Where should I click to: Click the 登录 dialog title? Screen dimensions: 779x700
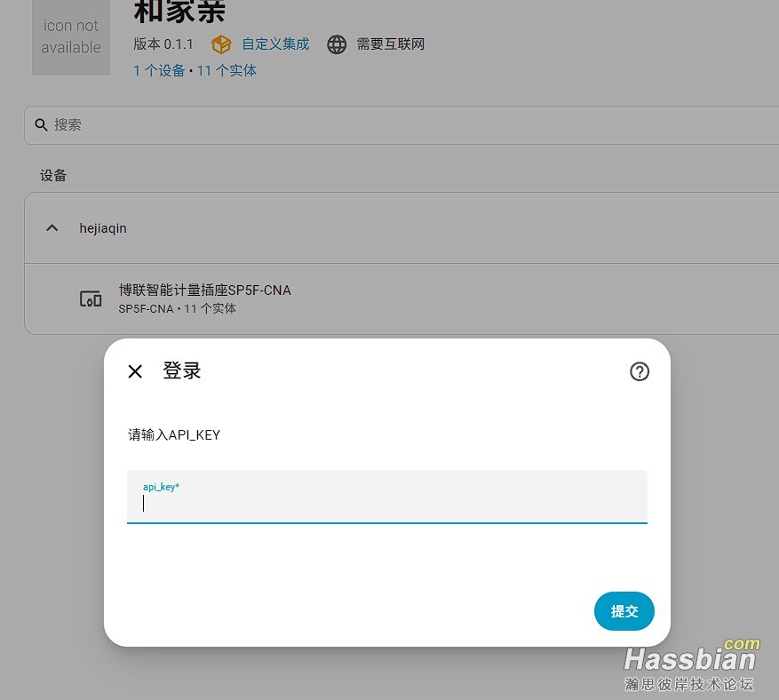point(182,370)
